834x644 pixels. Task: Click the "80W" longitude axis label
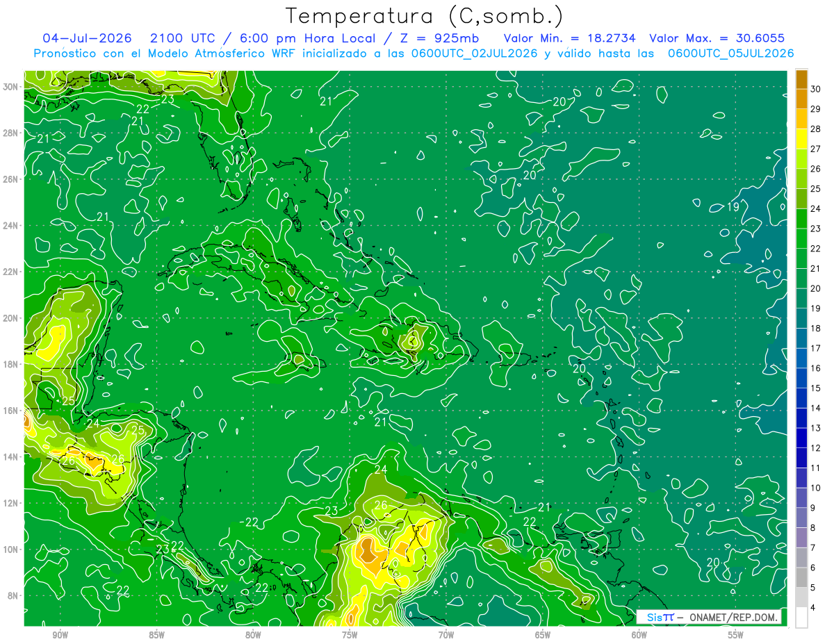point(253,635)
